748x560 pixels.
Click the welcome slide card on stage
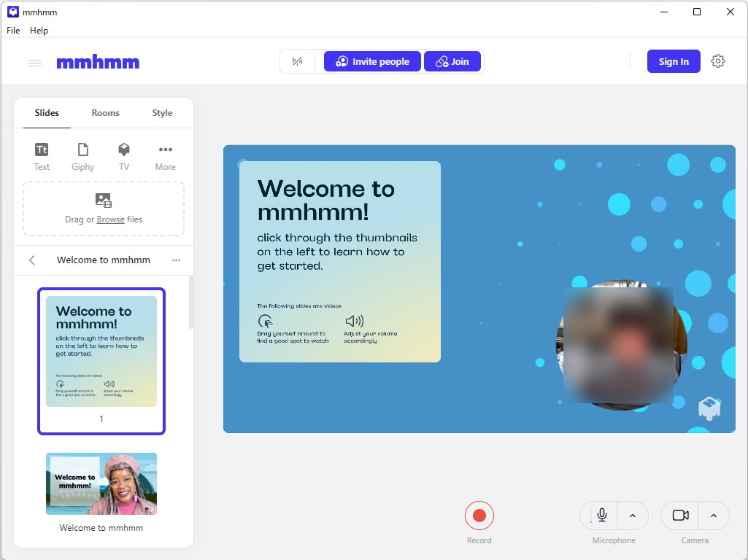click(x=340, y=262)
